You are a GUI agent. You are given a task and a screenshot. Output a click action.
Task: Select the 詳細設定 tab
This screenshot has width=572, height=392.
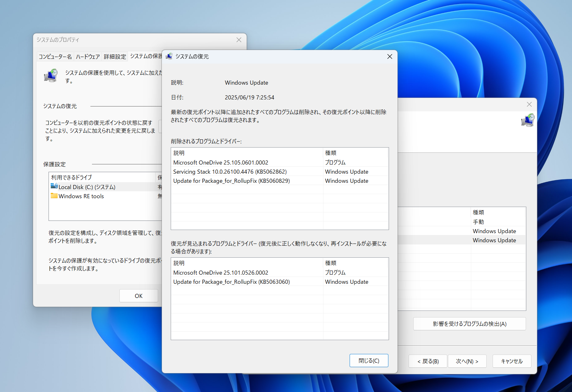pyautogui.click(x=115, y=56)
